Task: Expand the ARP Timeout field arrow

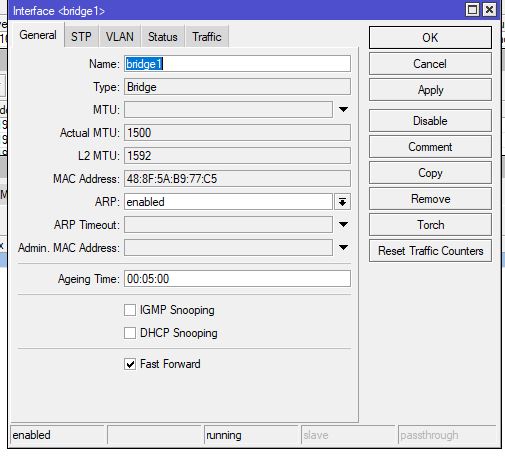Action: (343, 224)
